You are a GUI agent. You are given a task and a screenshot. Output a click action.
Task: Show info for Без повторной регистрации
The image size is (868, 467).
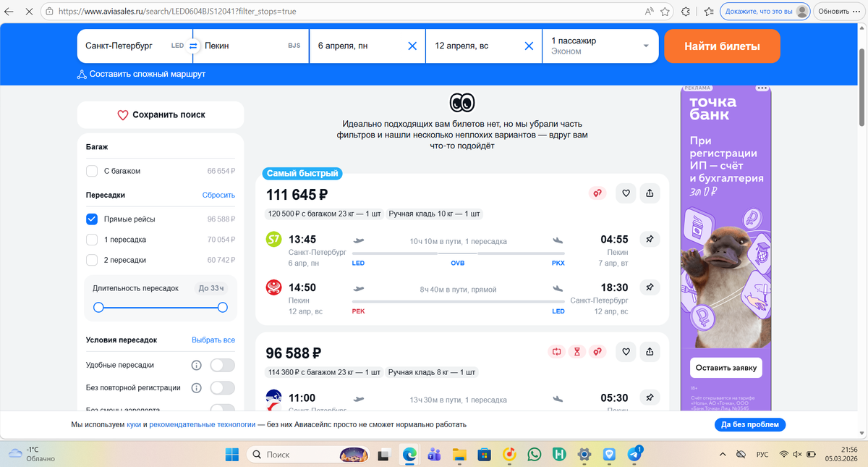tap(196, 388)
